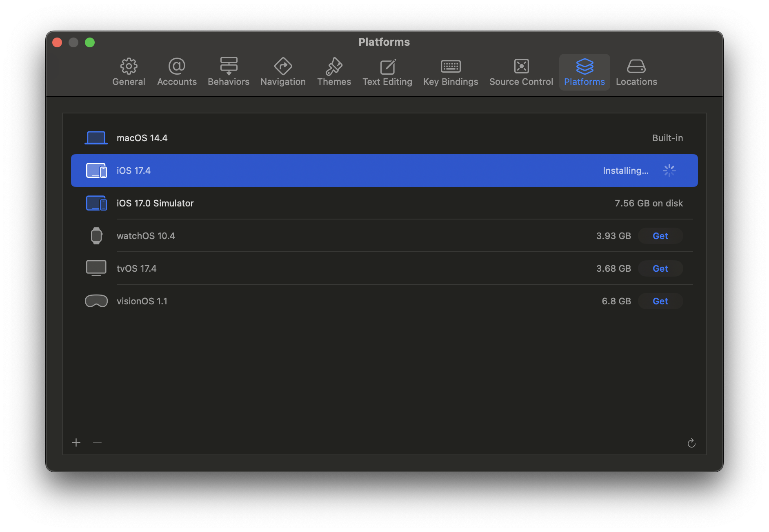Screen dimensions: 769x532
Task: Click the 3.68 GB size text
Action: (x=613, y=268)
